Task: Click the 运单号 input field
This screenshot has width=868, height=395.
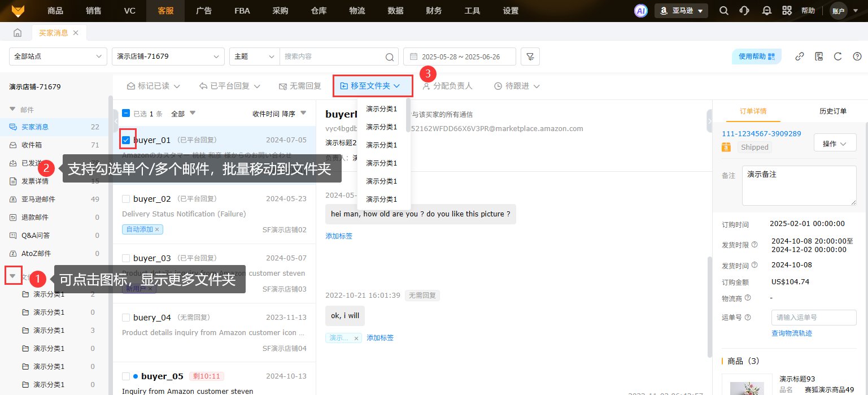Action: click(x=813, y=318)
